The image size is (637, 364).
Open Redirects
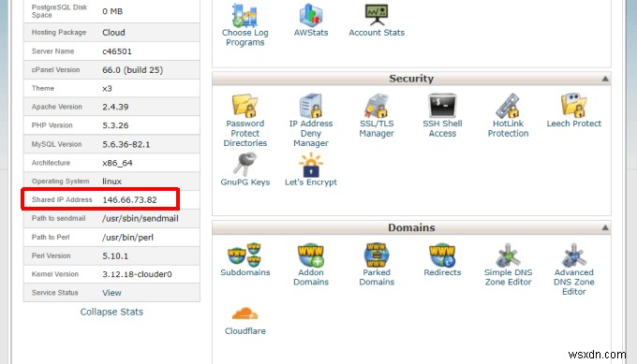[442, 260]
